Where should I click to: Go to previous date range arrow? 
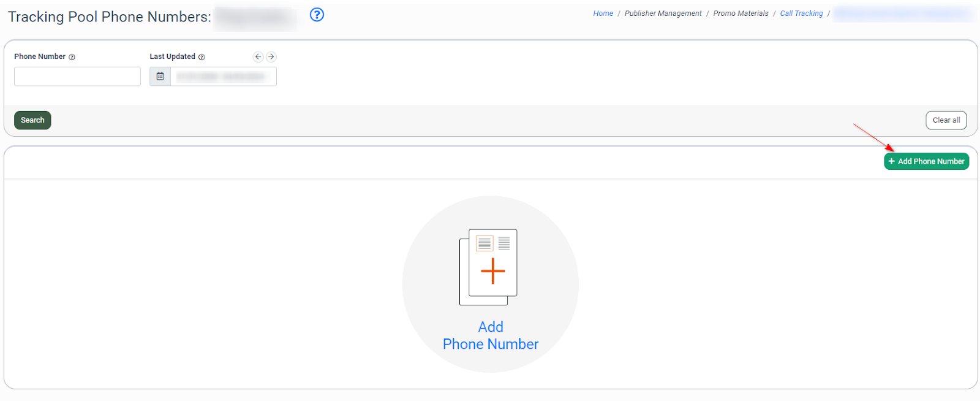(x=258, y=56)
